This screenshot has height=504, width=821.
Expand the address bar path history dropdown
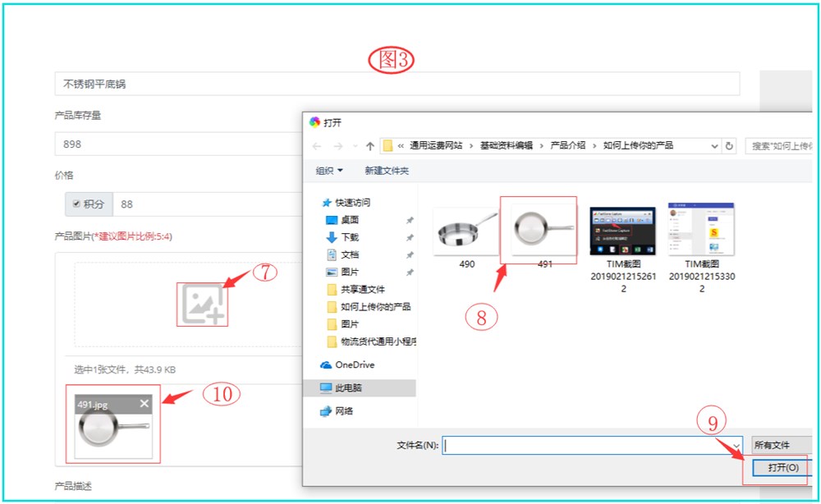[713, 146]
